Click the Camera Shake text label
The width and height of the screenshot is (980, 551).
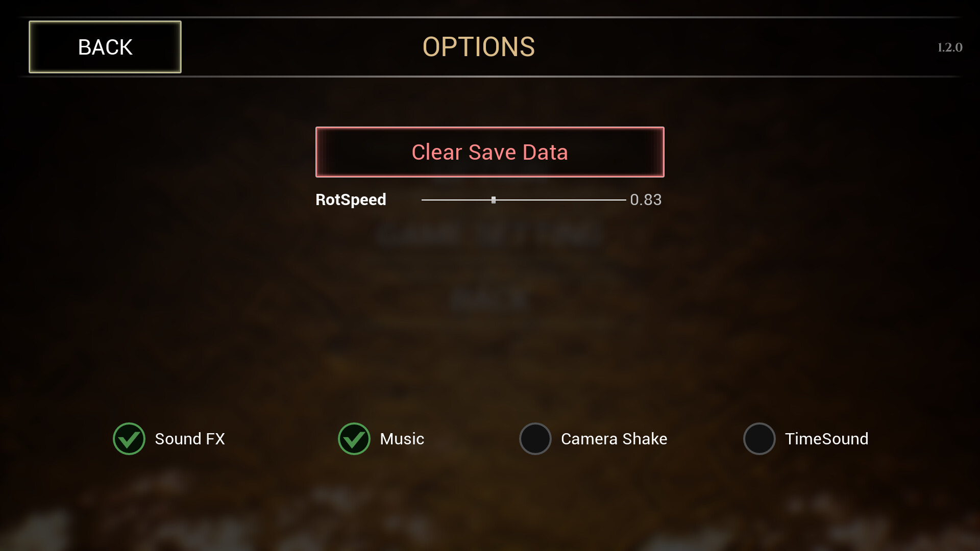614,439
